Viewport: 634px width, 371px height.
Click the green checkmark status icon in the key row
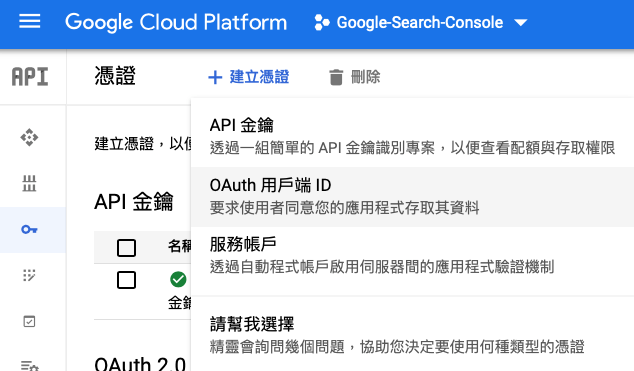point(178,279)
